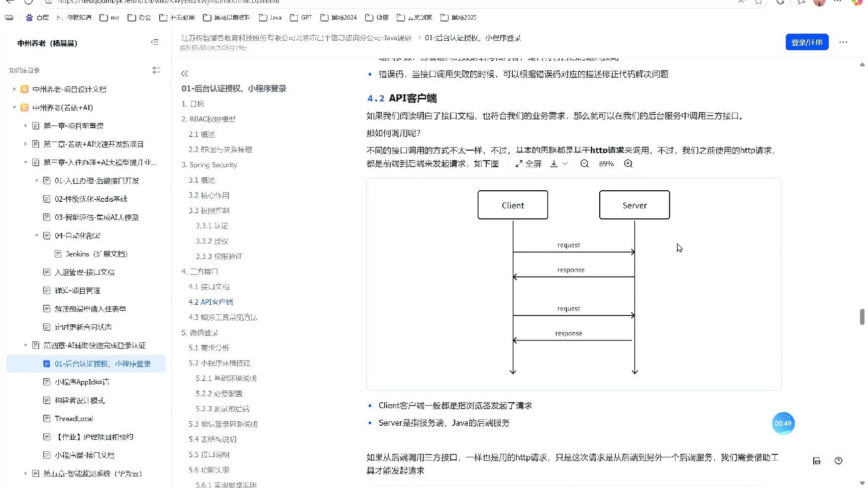This screenshot has width=868, height=488.
Task: Open the more options ellipsis menu
Action: click(x=843, y=42)
